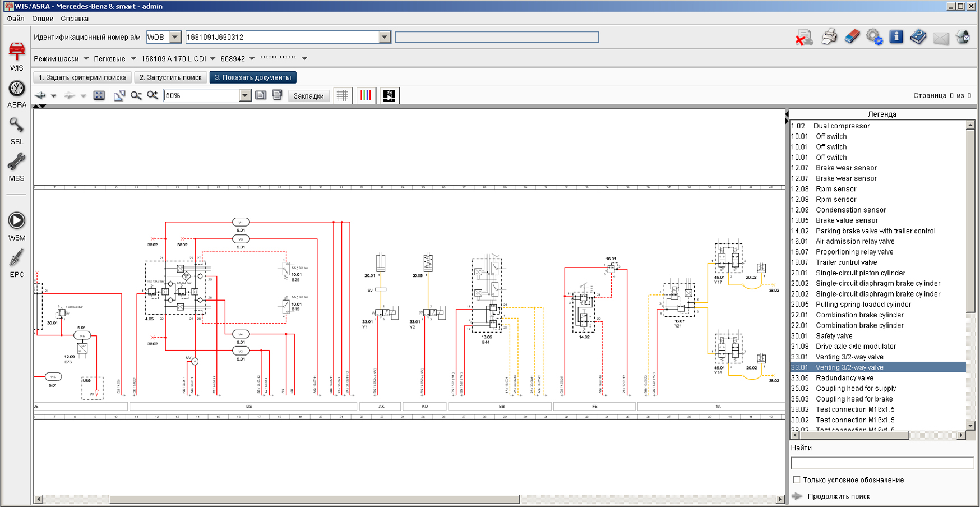Expand the 50% zoom level dropdown
The image size is (980, 507).
coord(245,96)
